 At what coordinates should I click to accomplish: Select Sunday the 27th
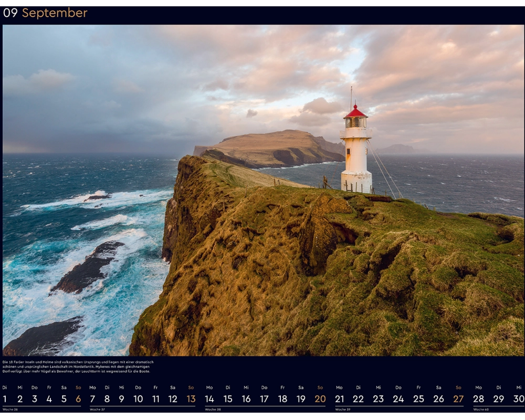[458, 398]
